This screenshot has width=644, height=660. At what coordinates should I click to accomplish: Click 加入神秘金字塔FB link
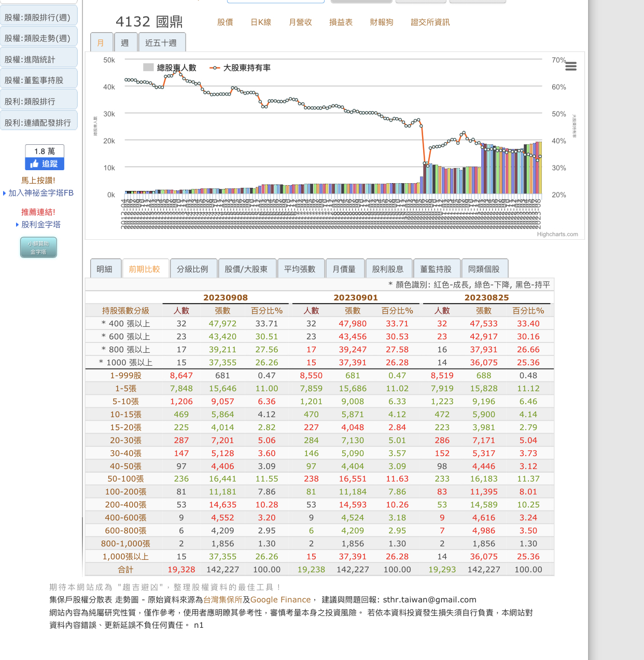(x=41, y=193)
